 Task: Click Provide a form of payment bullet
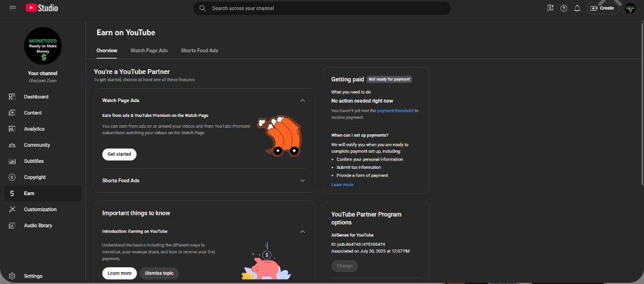pyautogui.click(x=363, y=175)
